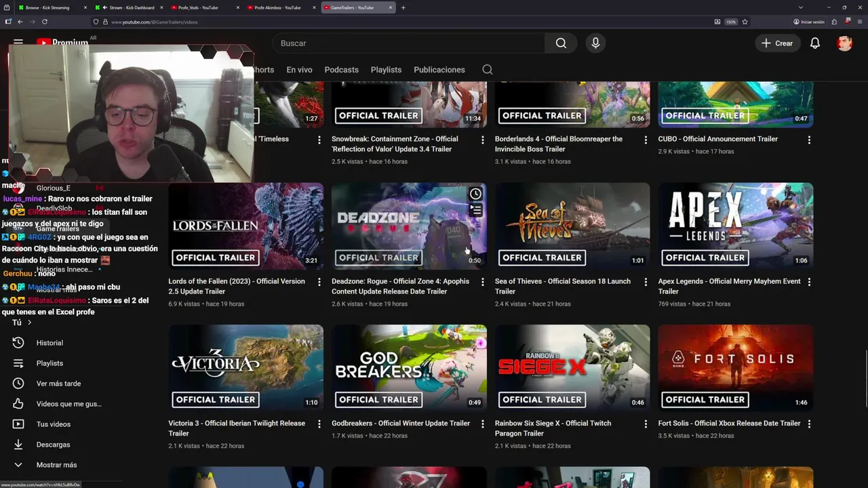Open options for Godbreakers video
Screen dimensions: 868x488
483,424
